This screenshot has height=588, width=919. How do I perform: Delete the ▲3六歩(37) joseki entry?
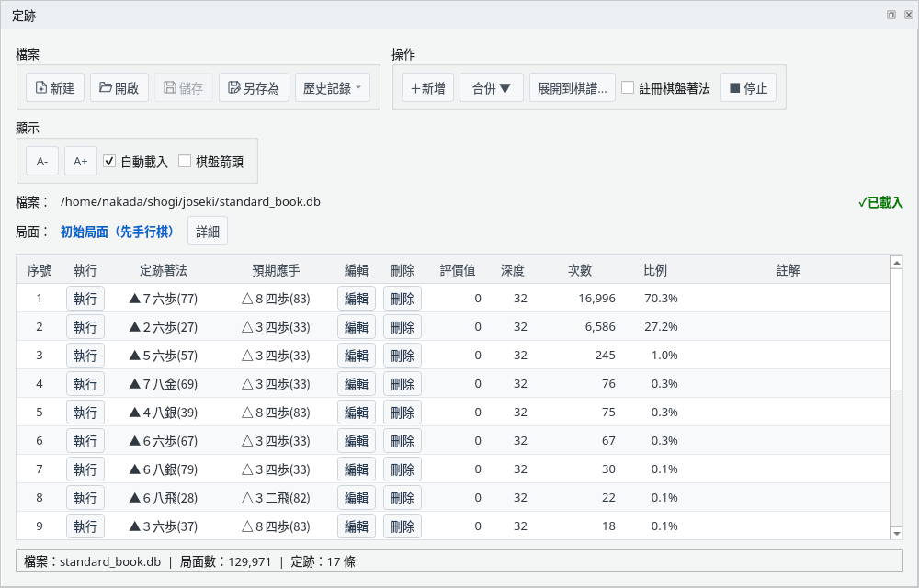[x=403, y=526]
